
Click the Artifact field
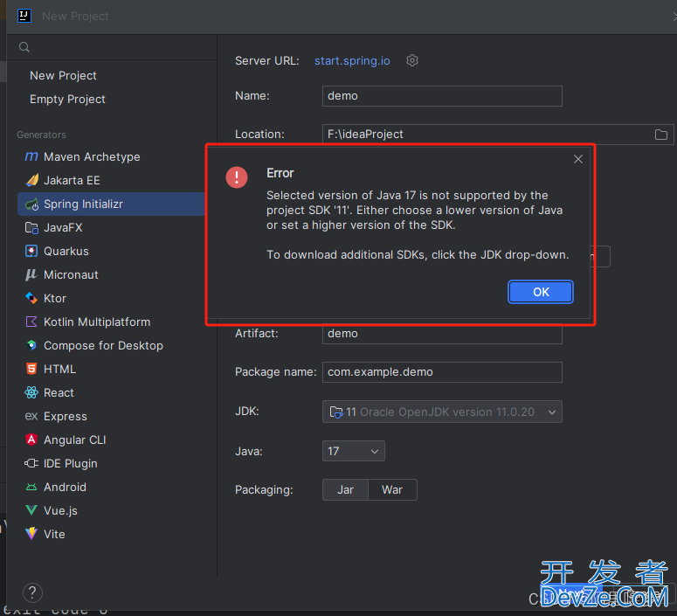(x=442, y=334)
